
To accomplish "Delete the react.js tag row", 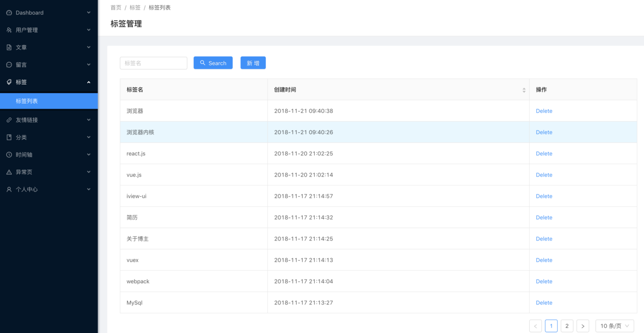I will pos(544,154).
